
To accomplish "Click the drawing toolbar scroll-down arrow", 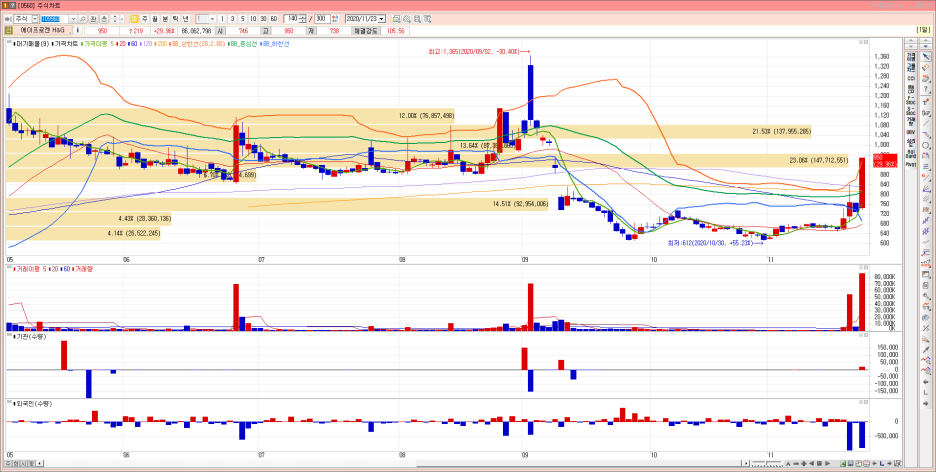I will pos(926,45).
